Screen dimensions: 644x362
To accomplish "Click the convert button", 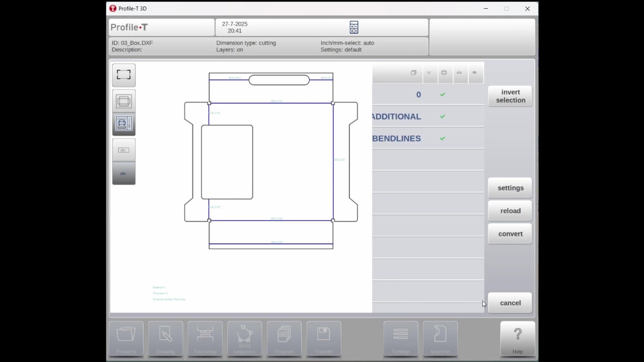I will pyautogui.click(x=510, y=234).
